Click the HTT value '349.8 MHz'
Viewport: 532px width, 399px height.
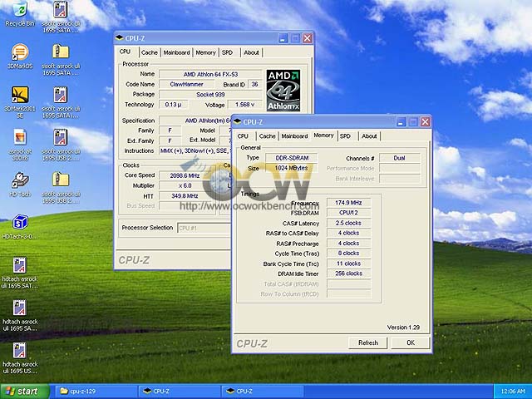point(185,196)
